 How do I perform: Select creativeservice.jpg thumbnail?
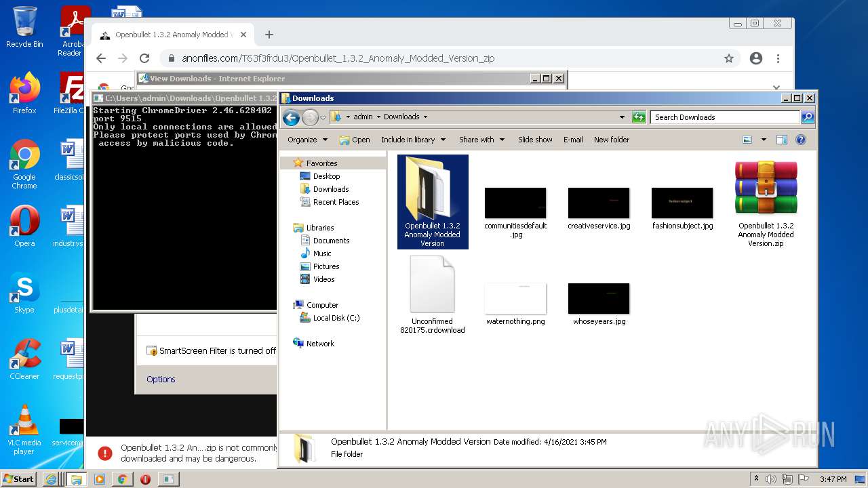(599, 208)
